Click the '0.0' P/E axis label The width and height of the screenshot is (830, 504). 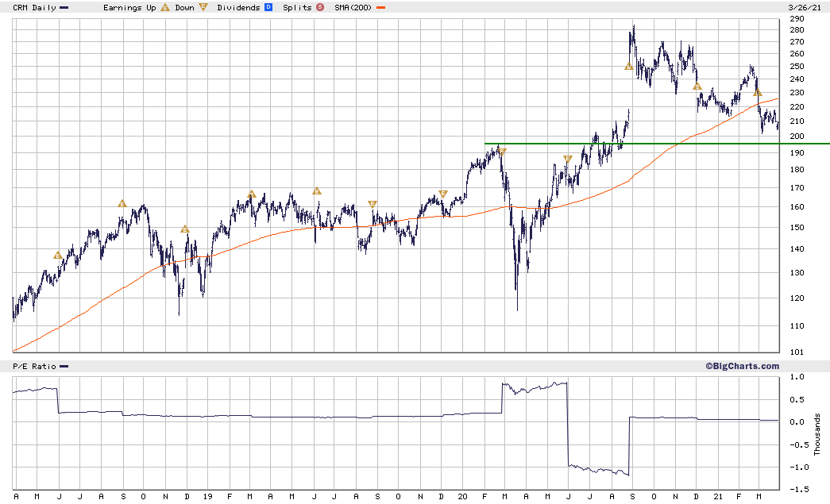pos(797,421)
